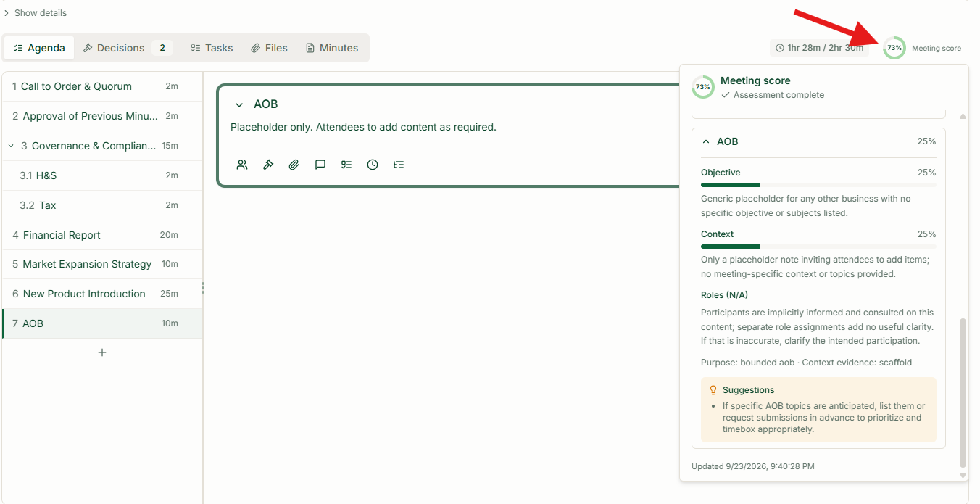980x504 pixels.
Task: Select 3.1 H&S sub-item
Action: 102,175
